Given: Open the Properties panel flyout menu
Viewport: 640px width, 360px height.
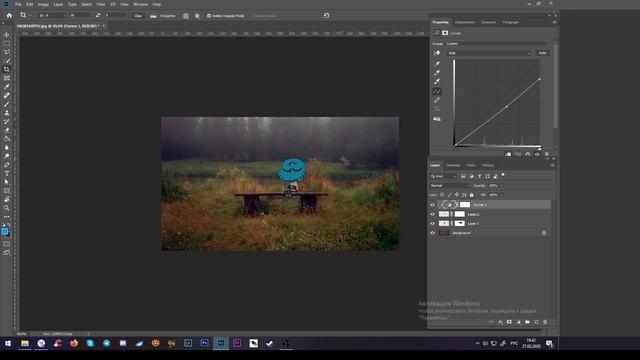Looking at the screenshot, I should pos(554,22).
